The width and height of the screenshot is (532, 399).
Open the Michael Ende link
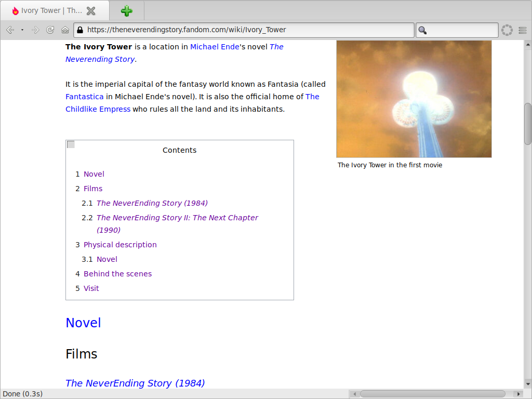[215, 47]
